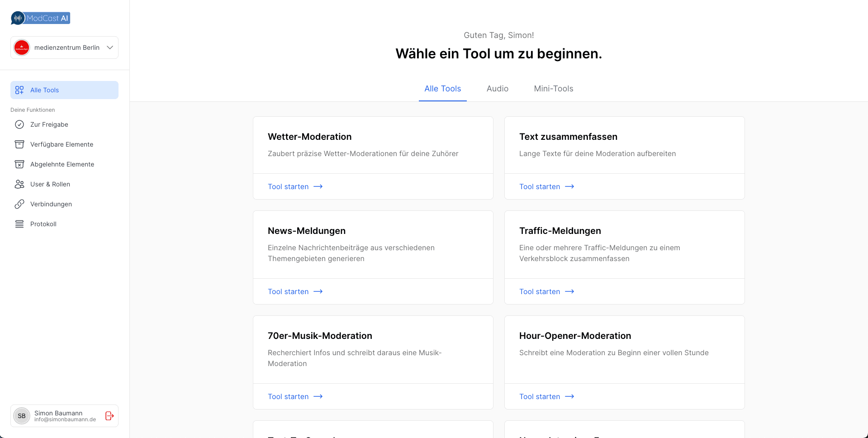Open the Protokoll list icon
The height and width of the screenshot is (438, 868).
pyautogui.click(x=19, y=224)
